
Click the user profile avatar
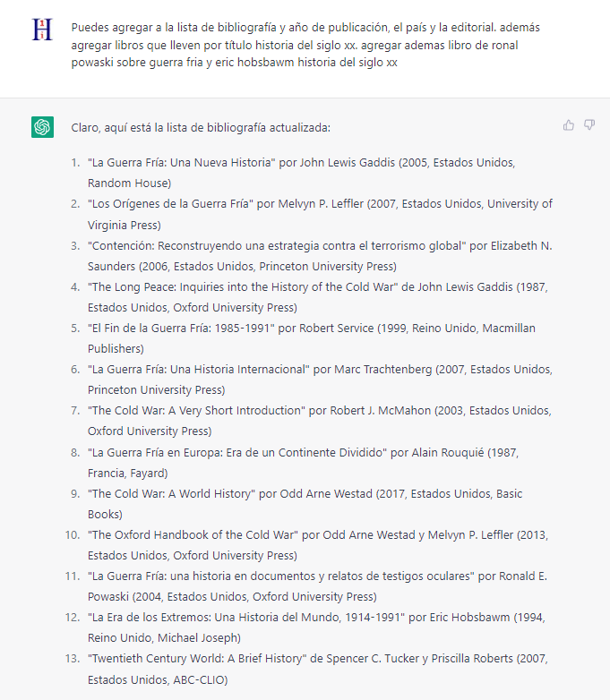(42, 30)
